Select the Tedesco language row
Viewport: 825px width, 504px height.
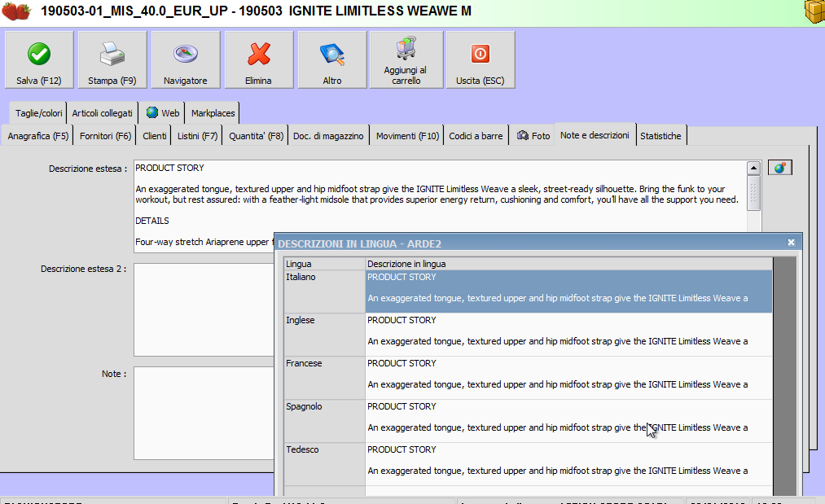pos(325,464)
